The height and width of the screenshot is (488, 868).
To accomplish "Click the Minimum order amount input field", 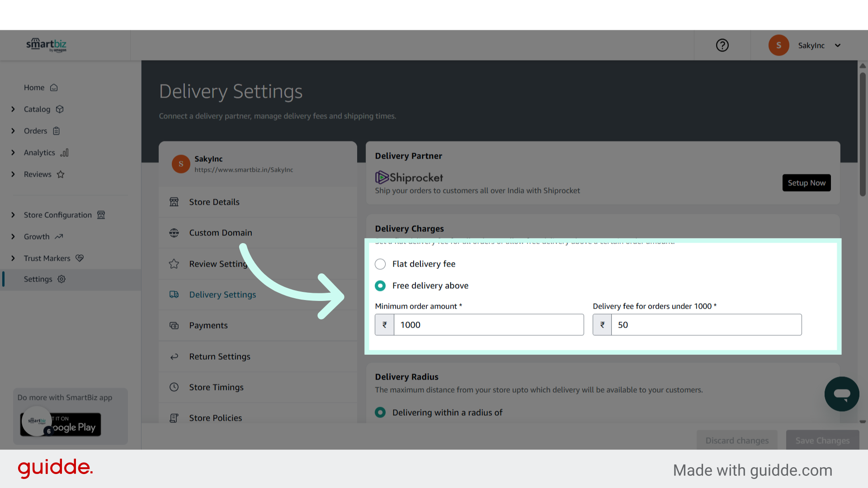I will pyautogui.click(x=488, y=324).
